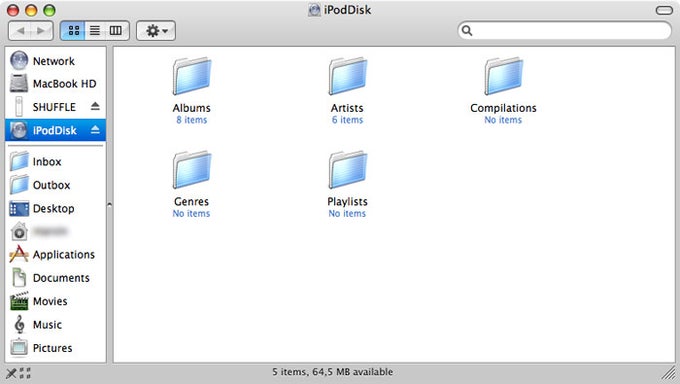Click the iPodDisk title bar proxy icon
Image resolution: width=680 pixels, height=384 pixels.
314,10
